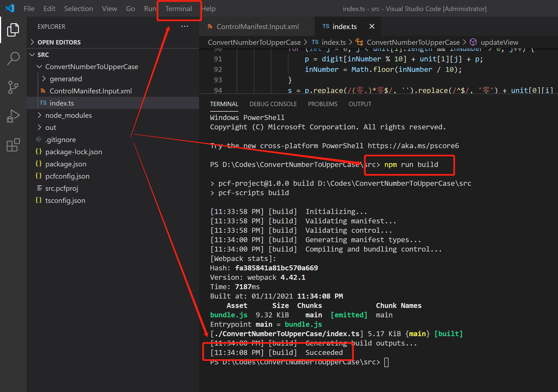
Task: Click line number 91 in the gutter
Action: tap(218, 59)
